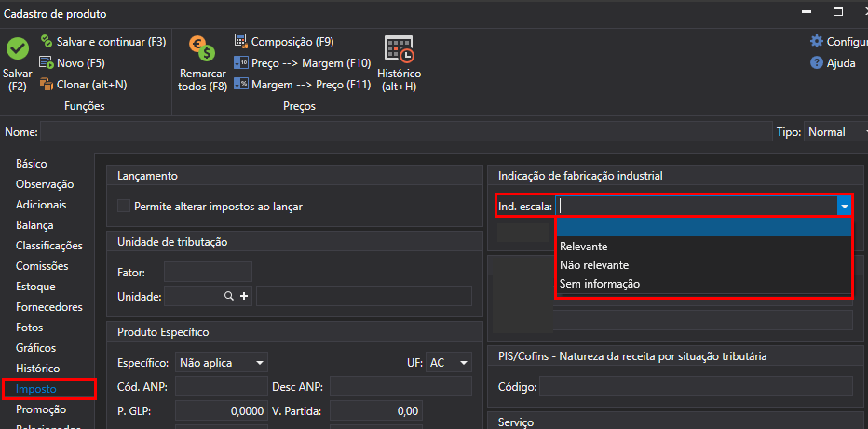The height and width of the screenshot is (429, 868).
Task: Open Histórico (alt+H) calendar icon
Action: pyautogui.click(x=399, y=50)
